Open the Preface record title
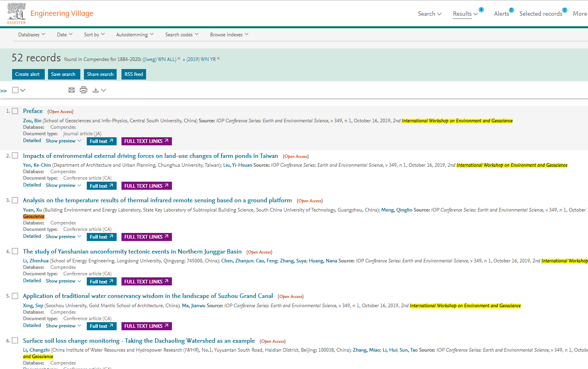Screen dimensions: 588x369 tap(33, 111)
